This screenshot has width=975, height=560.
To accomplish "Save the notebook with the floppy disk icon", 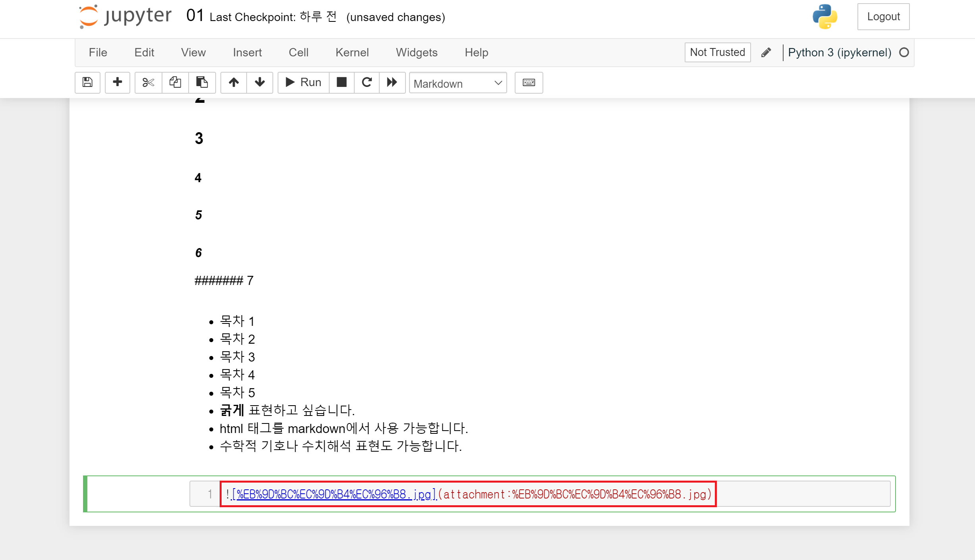I will (87, 83).
